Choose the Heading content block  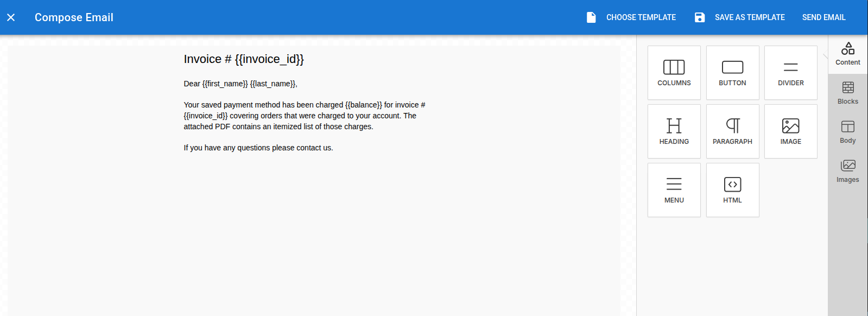pos(674,131)
